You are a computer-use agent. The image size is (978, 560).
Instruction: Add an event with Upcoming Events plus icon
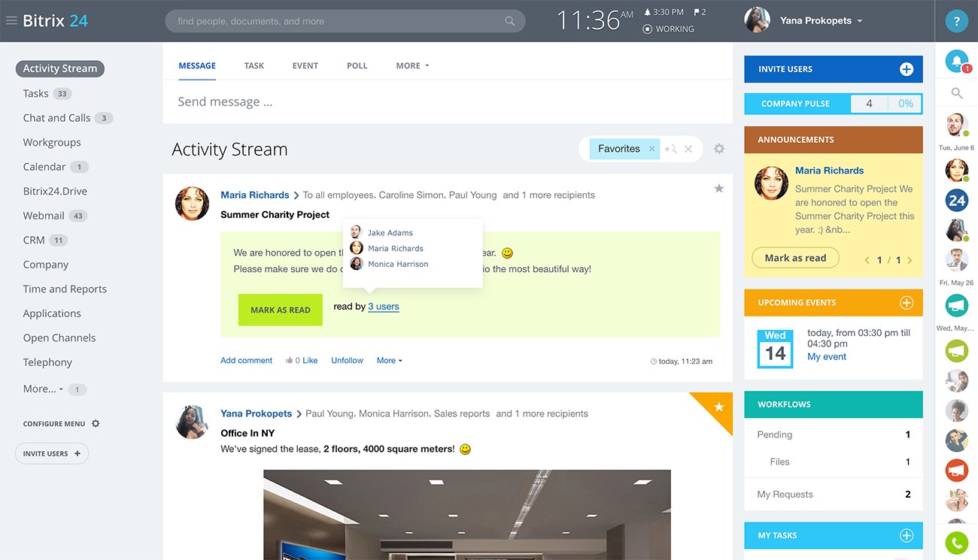pyautogui.click(x=906, y=303)
